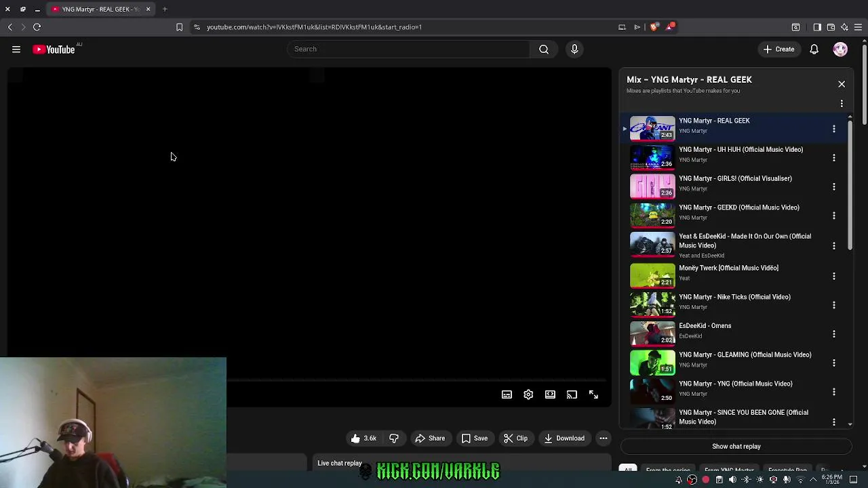Screen dimensions: 868x488
Task: Open more actions ellipsis below video
Action: 603,439
